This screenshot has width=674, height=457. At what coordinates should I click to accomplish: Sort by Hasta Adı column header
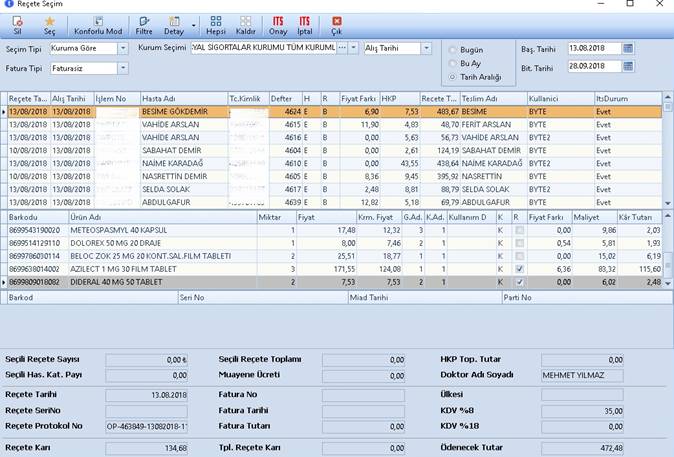(x=184, y=98)
